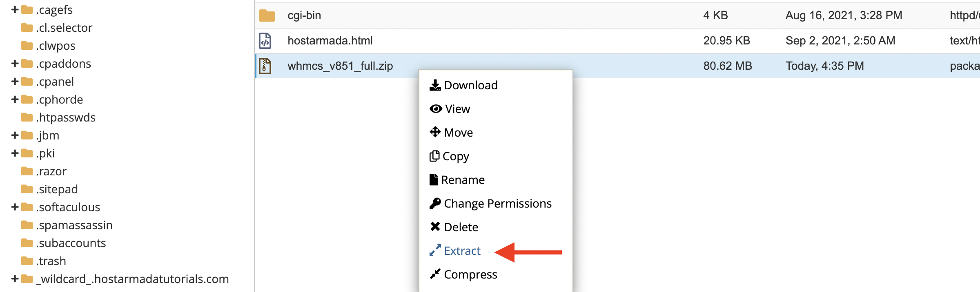
Task: Select Compress in the context menu
Action: point(470,274)
